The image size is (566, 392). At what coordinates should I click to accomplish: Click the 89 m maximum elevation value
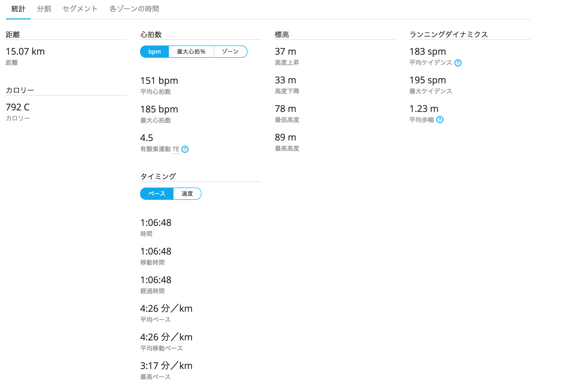[285, 137]
